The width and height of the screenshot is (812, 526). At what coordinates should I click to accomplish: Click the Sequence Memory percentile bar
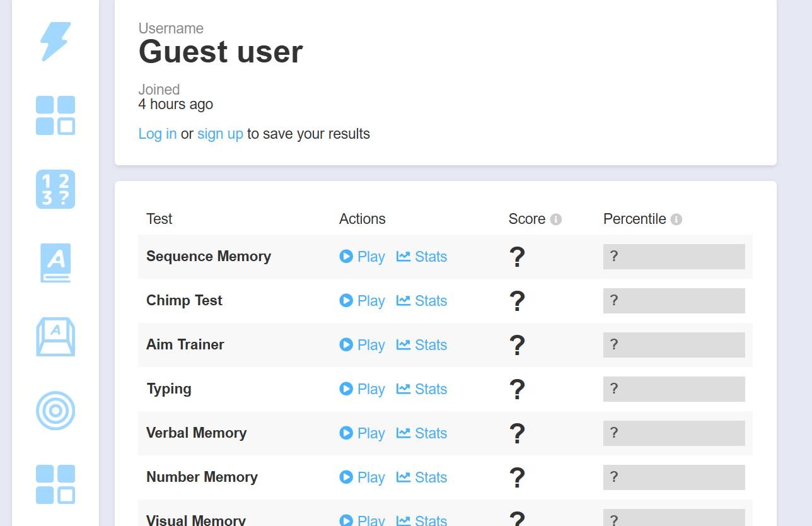pyautogui.click(x=674, y=257)
